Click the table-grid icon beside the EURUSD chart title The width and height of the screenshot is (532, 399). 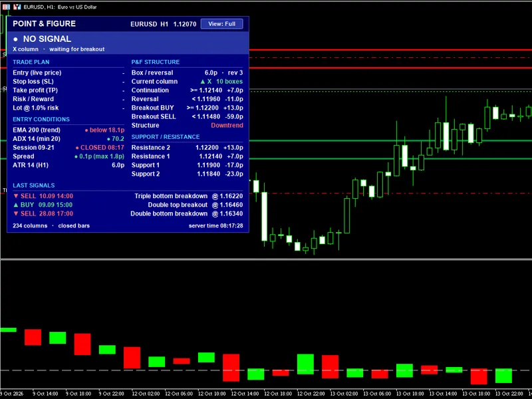(6, 7)
